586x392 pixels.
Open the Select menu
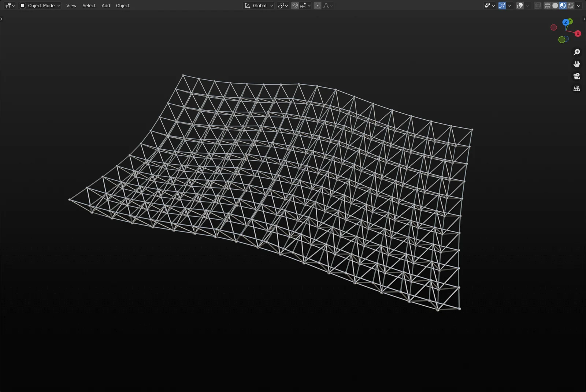[89, 5]
